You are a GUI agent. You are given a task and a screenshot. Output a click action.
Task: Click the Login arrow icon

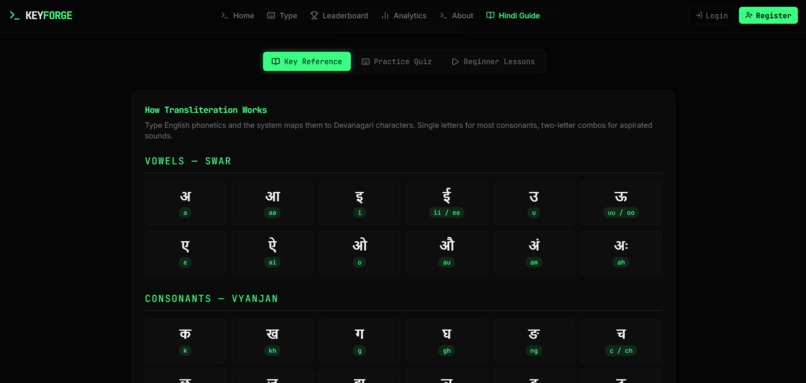pos(699,15)
